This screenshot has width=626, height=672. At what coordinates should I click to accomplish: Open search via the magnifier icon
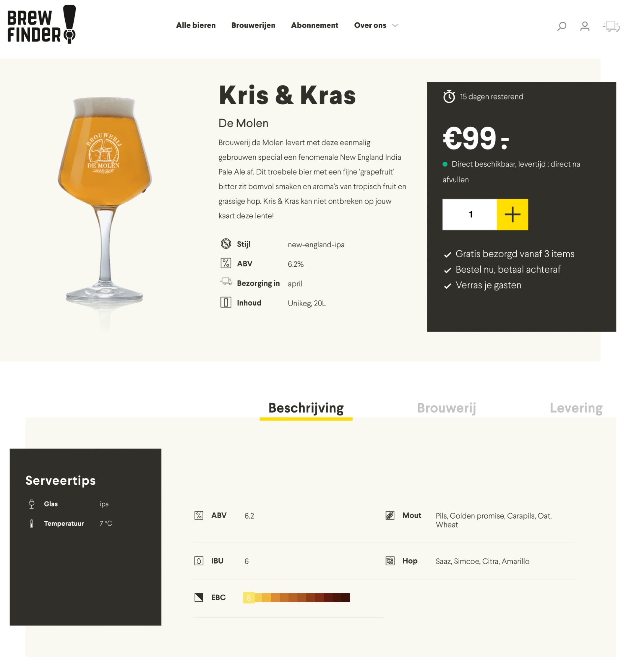pos(561,26)
